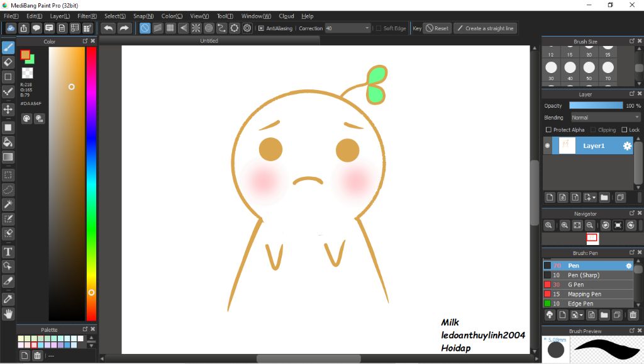This screenshot has height=364, width=644.
Task: Toggle the AntiAliasing checkbox
Action: (261, 28)
